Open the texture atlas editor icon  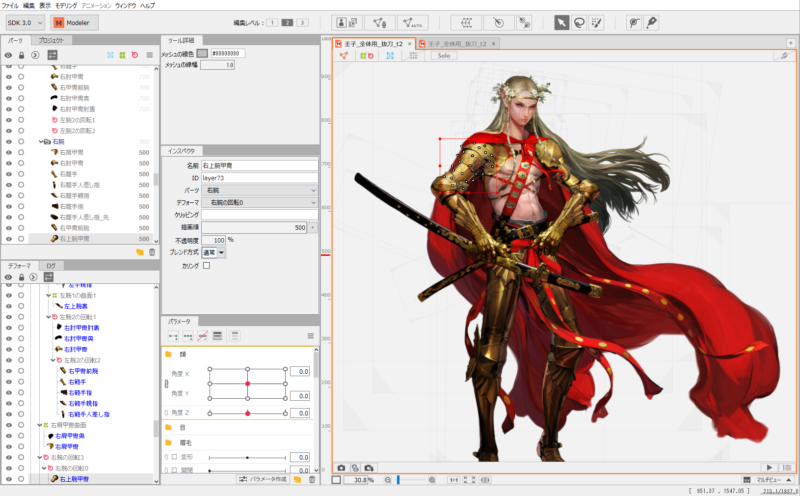click(x=347, y=22)
